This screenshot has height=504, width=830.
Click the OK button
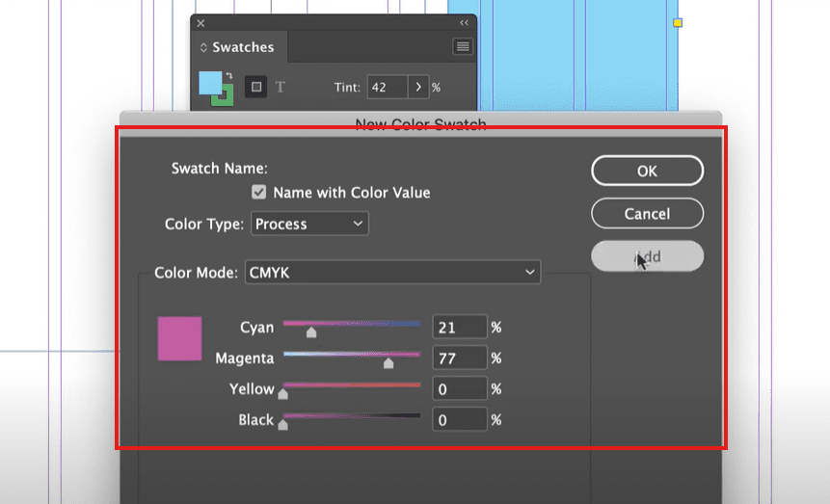point(647,171)
